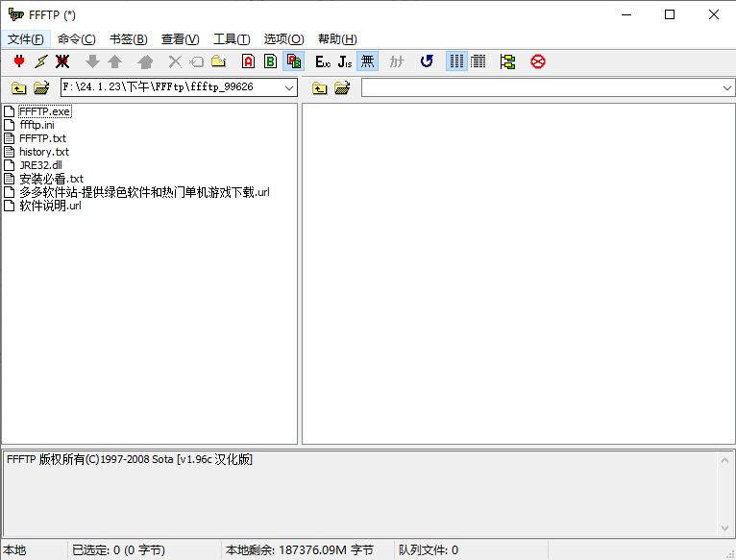Click 队列文件: 0 status entry
Image resolution: width=736 pixels, height=560 pixels.
pos(429,550)
